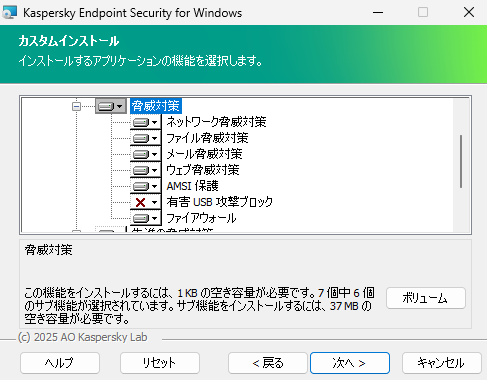Reset selections with リセット button

[x=160, y=363]
